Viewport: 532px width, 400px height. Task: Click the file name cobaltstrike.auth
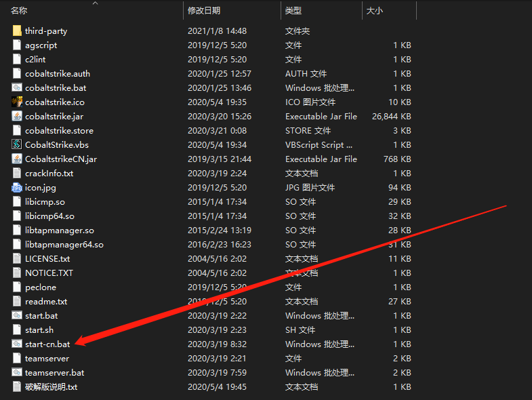pyautogui.click(x=58, y=74)
